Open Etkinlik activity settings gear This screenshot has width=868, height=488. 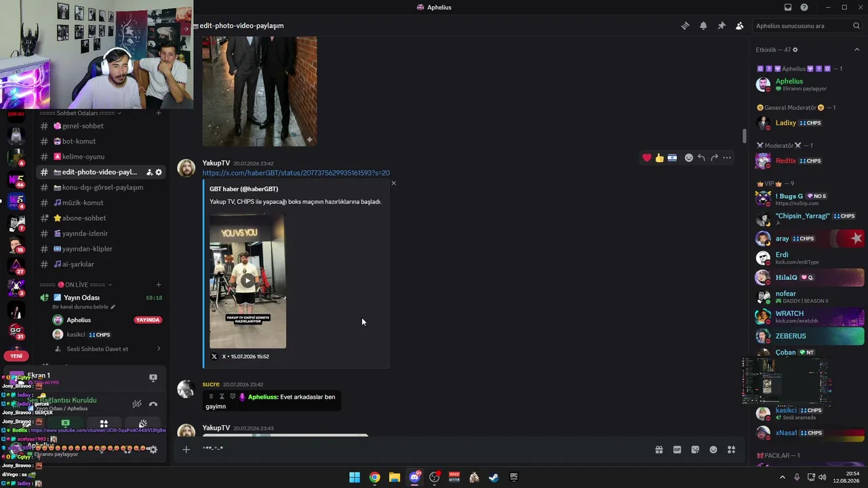[x=795, y=50]
